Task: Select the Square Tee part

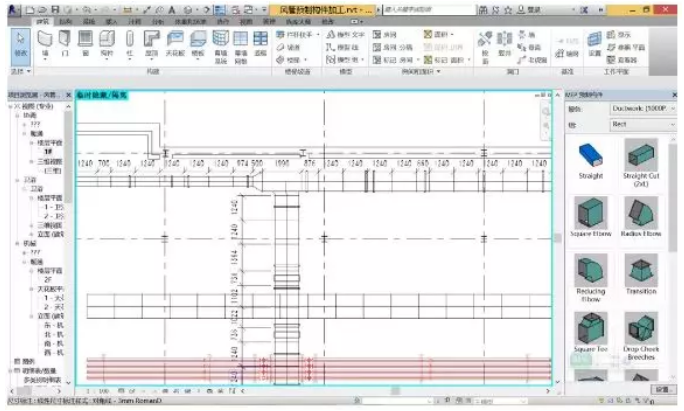Action: [x=591, y=332]
